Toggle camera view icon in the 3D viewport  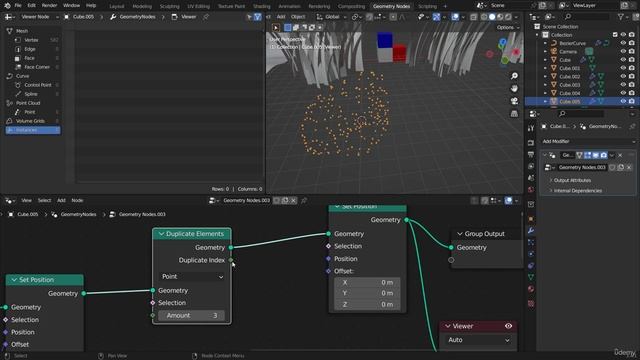point(514,101)
